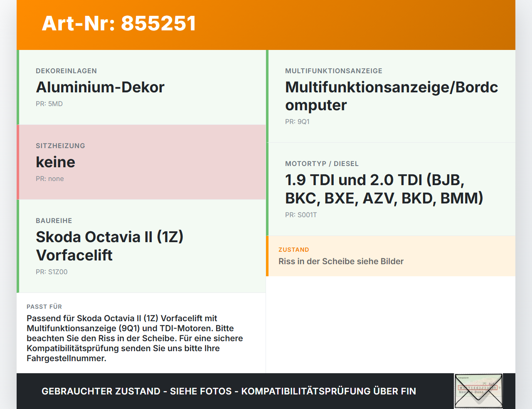
Task: Click the BAUREIHE category label
Action: (x=54, y=221)
